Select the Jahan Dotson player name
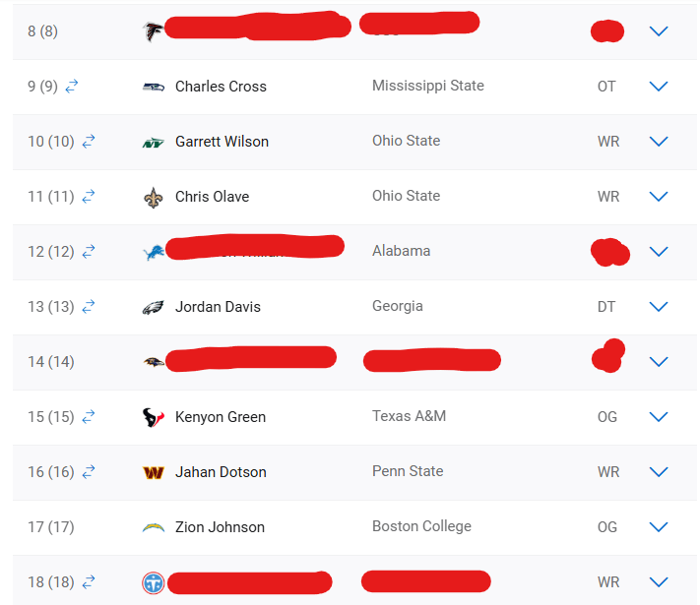The width and height of the screenshot is (700, 605). (x=221, y=472)
